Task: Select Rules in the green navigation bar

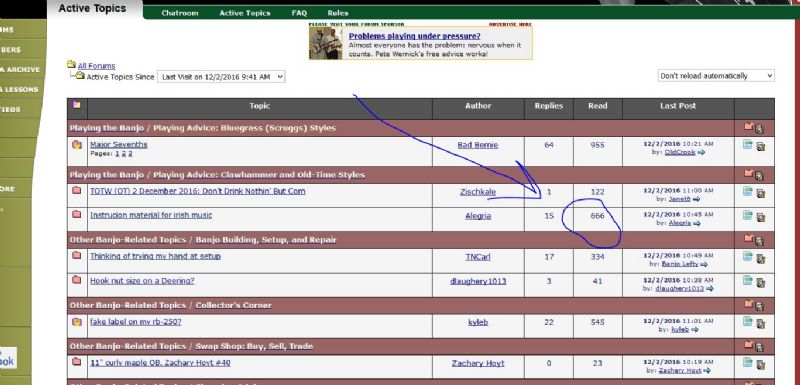Action: pos(338,13)
